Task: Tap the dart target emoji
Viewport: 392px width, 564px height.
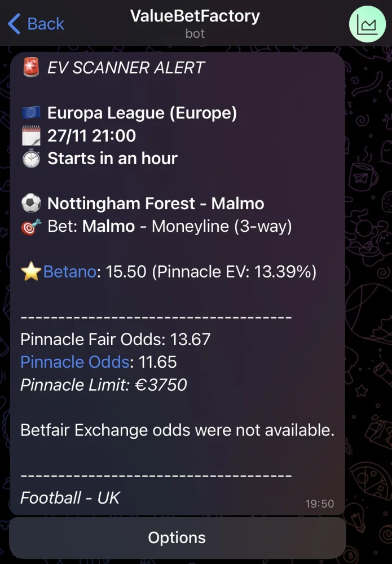Action: [x=31, y=226]
